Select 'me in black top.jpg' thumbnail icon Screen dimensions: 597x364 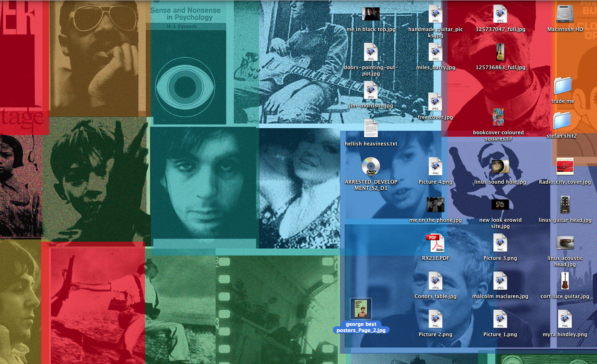371,14
